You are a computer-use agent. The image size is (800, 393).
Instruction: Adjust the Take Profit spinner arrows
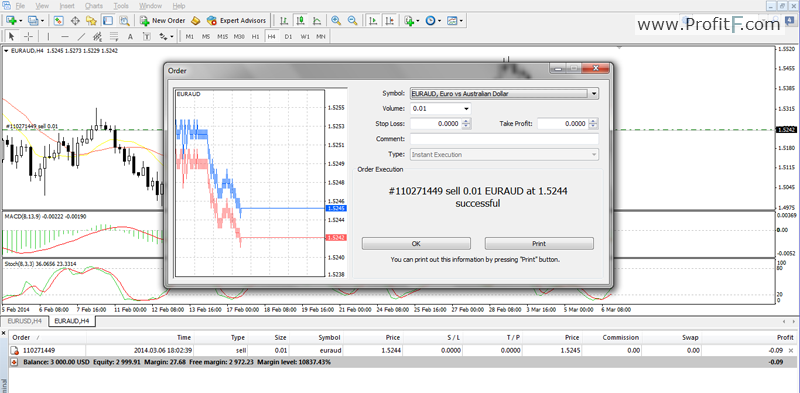(593, 124)
